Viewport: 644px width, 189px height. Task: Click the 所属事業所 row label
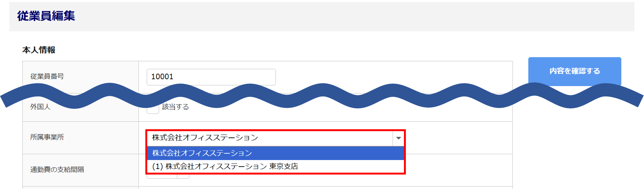[47, 137]
